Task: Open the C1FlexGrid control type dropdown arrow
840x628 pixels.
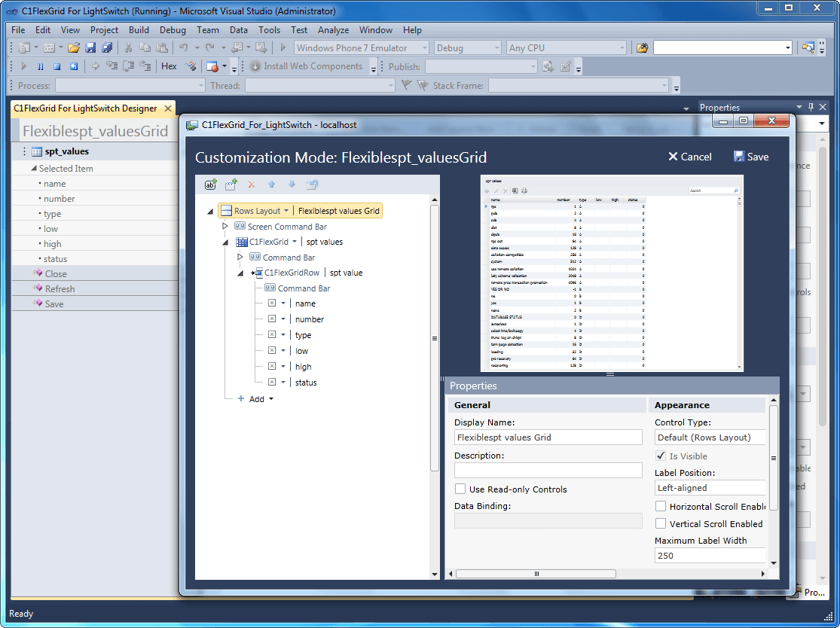Action: tap(294, 242)
